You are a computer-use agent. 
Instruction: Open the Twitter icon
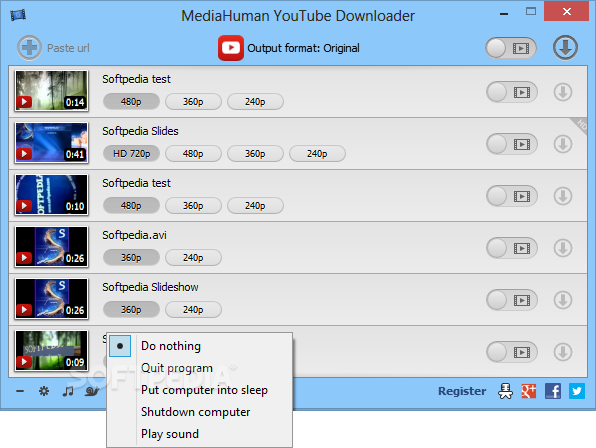(x=577, y=391)
